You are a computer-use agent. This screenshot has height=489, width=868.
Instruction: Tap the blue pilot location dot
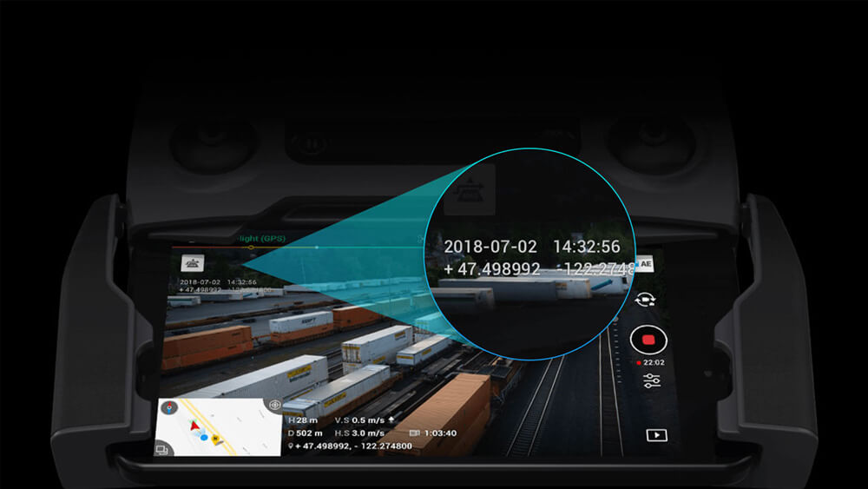click(204, 437)
